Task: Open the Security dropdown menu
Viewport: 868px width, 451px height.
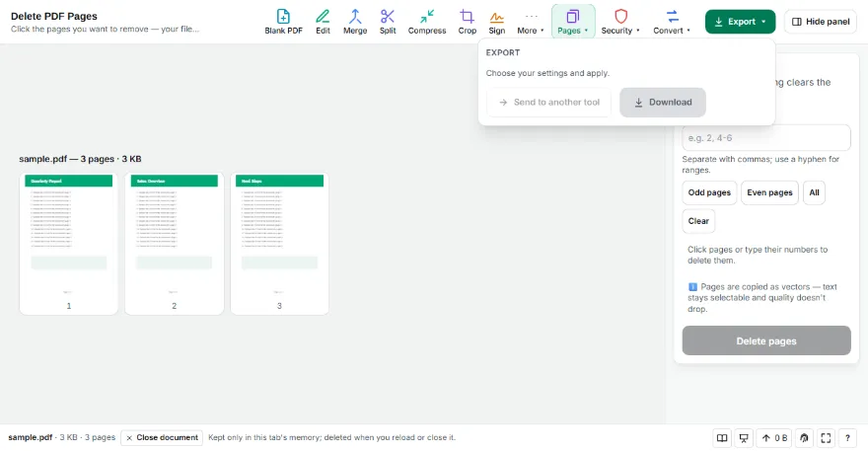Action: (x=620, y=22)
